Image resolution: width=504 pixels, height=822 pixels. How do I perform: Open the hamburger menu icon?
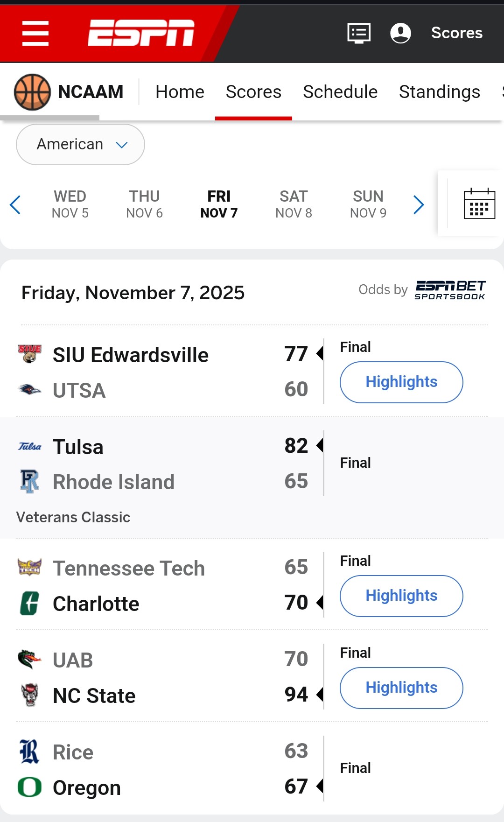35,33
